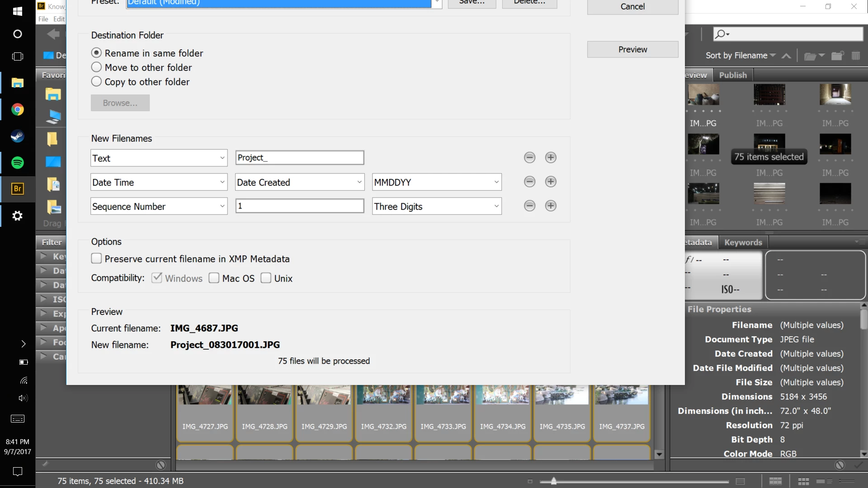Screen dimensions: 868x488
Task: Click the new folder icon in toolbar
Action: tap(838, 56)
